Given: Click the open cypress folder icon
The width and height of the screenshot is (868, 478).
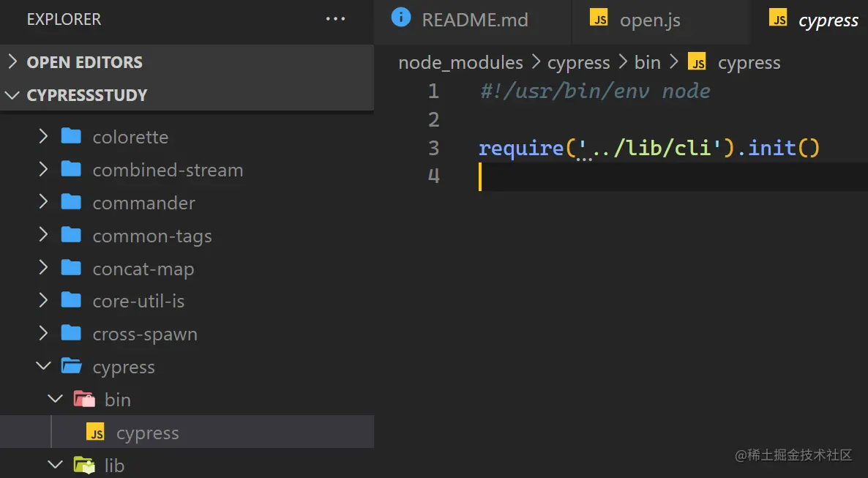Looking at the screenshot, I should [72, 366].
